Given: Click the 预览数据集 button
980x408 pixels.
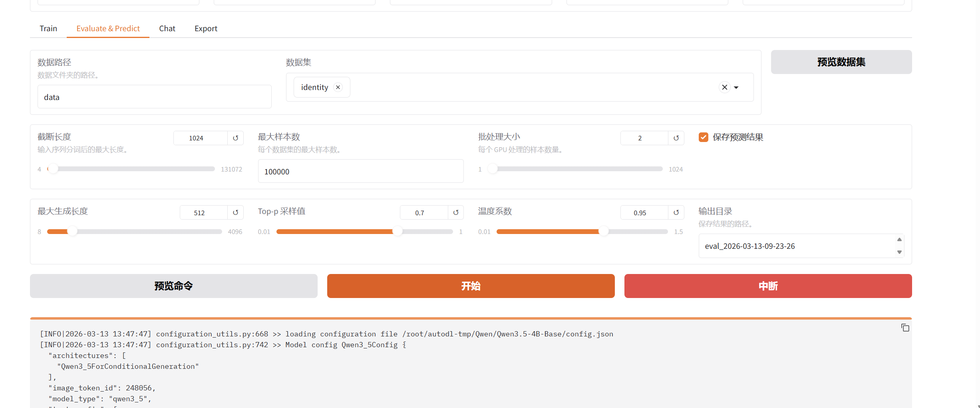Looking at the screenshot, I should click(841, 62).
